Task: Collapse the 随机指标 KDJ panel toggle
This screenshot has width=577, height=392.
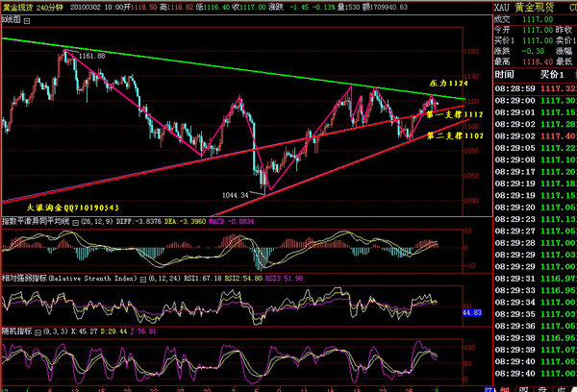Action: coord(38,332)
